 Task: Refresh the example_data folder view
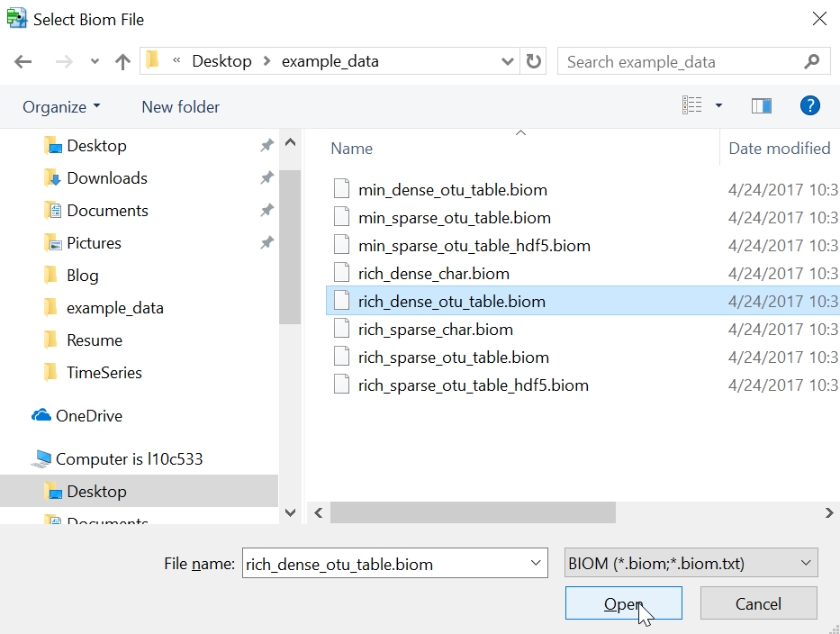pos(533,61)
